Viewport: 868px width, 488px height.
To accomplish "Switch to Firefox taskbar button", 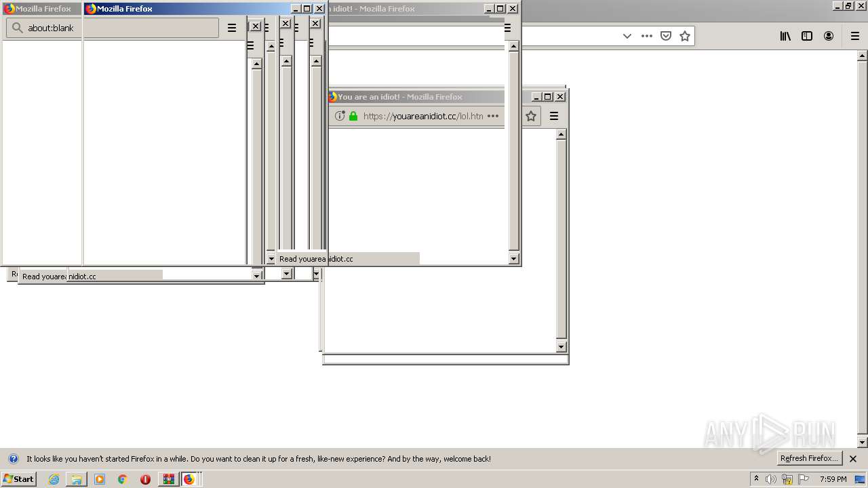I will [x=189, y=479].
